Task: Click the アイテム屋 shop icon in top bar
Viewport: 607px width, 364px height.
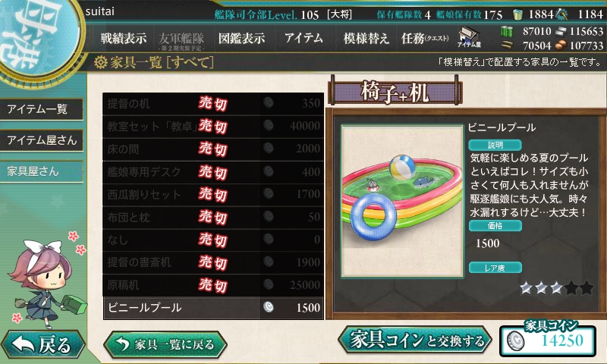Action: point(469,37)
